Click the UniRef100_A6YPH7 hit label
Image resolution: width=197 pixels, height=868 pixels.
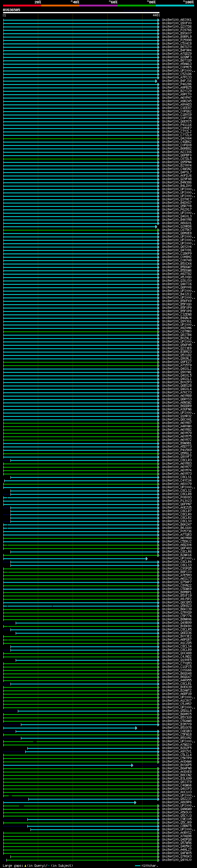[x=177, y=98]
